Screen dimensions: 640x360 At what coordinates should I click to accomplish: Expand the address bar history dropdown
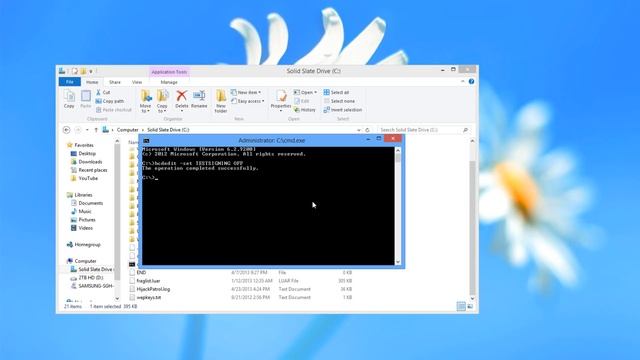(359, 130)
